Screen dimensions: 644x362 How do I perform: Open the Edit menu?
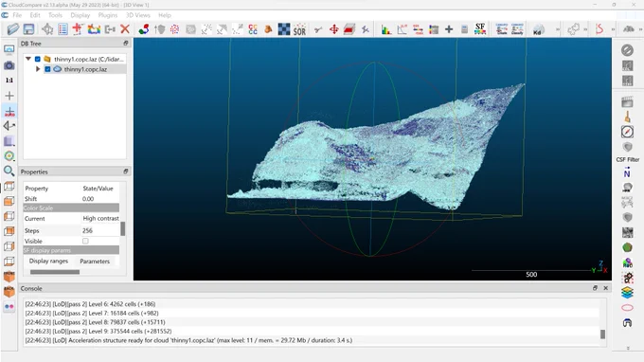pos(35,15)
